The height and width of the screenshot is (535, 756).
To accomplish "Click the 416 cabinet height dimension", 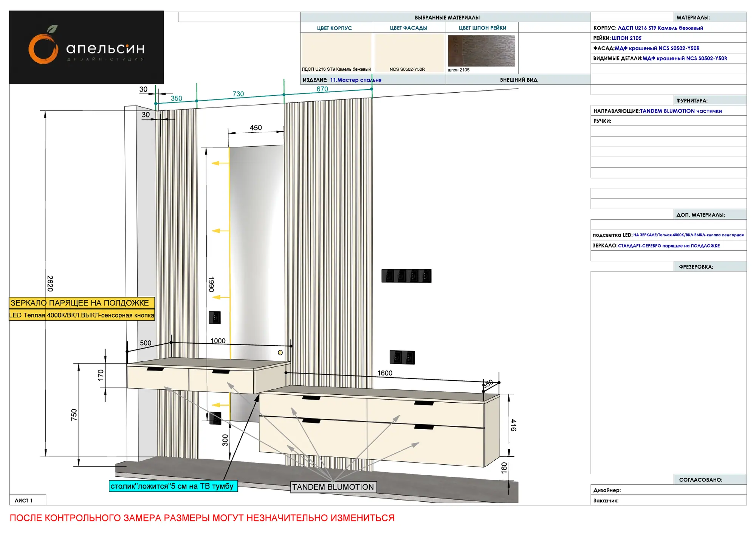I will click(x=513, y=425).
